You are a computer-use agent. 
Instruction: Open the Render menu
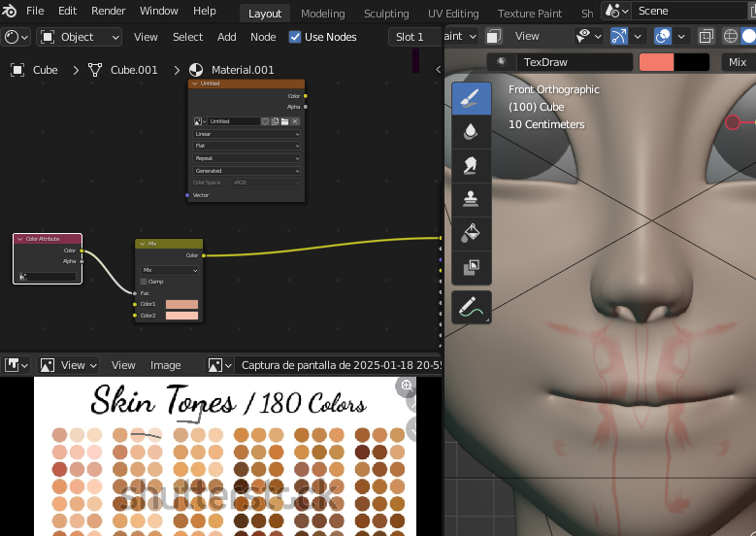point(108,11)
